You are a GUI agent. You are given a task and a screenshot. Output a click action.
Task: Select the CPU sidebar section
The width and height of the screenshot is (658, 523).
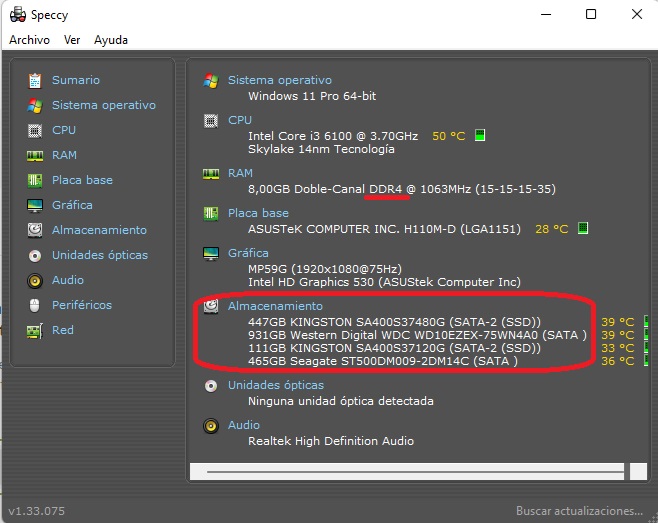pos(64,130)
